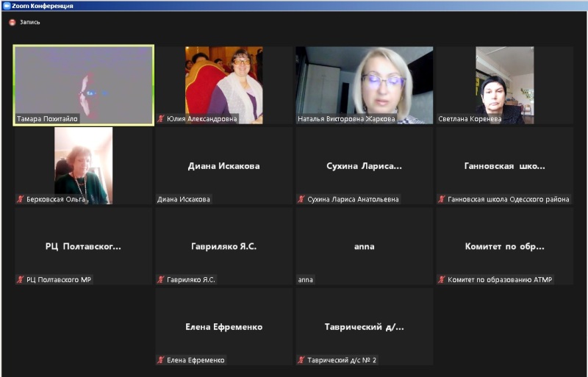Select the Сухина Лариса participant tile
This screenshot has height=377, width=588.
pyautogui.click(x=364, y=166)
